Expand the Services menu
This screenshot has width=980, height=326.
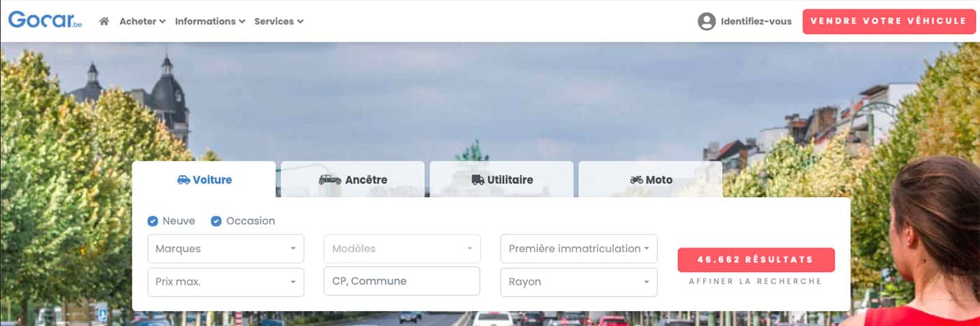(279, 21)
